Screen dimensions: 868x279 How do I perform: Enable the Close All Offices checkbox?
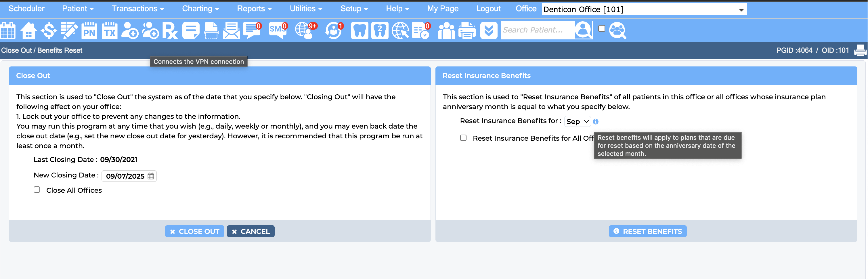pos(37,190)
